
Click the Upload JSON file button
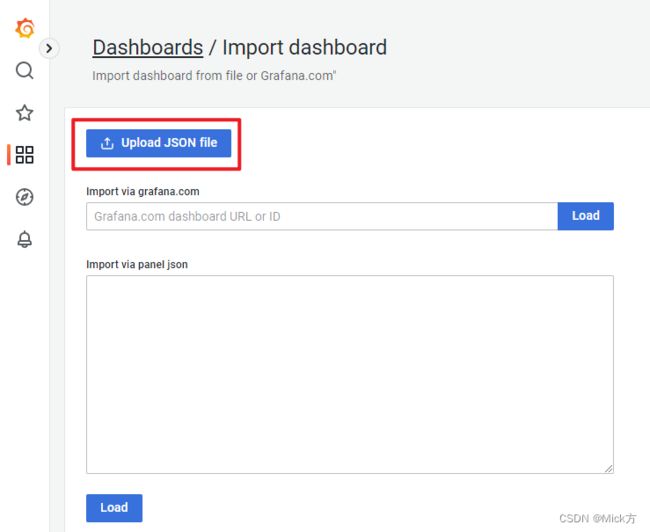(158, 143)
